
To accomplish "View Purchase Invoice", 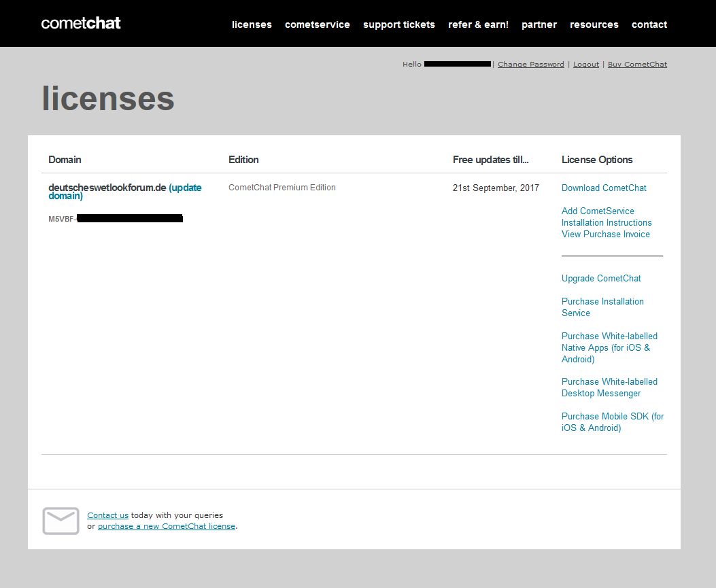I will click(x=605, y=235).
